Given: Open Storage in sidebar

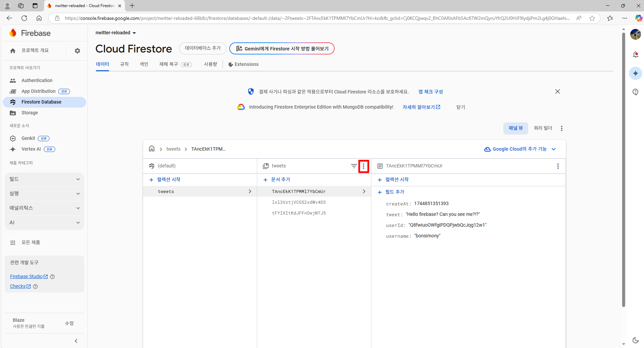Looking at the screenshot, I should click(x=30, y=113).
